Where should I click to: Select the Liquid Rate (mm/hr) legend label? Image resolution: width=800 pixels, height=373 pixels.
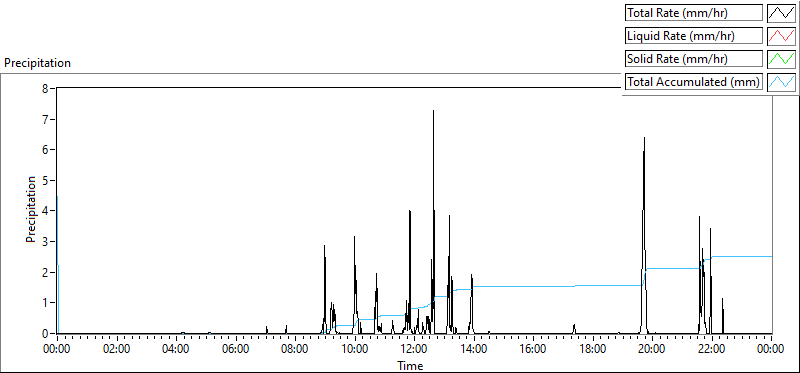point(694,36)
